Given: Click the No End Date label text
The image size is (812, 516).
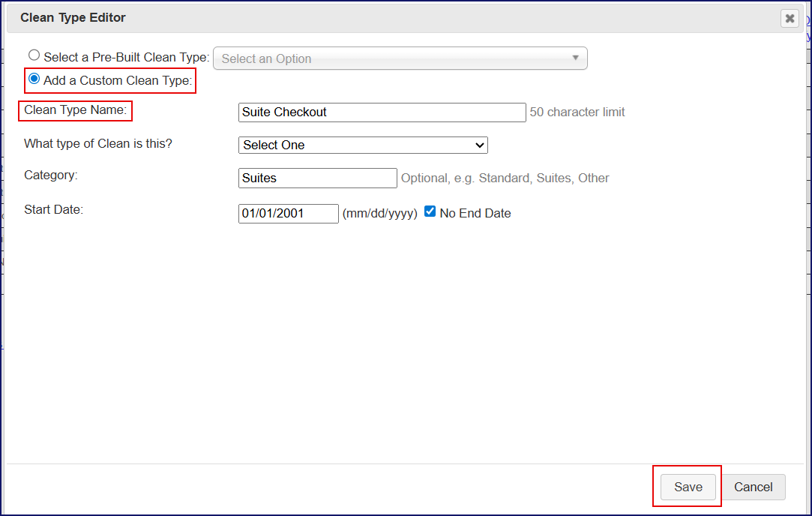Looking at the screenshot, I should coord(475,213).
